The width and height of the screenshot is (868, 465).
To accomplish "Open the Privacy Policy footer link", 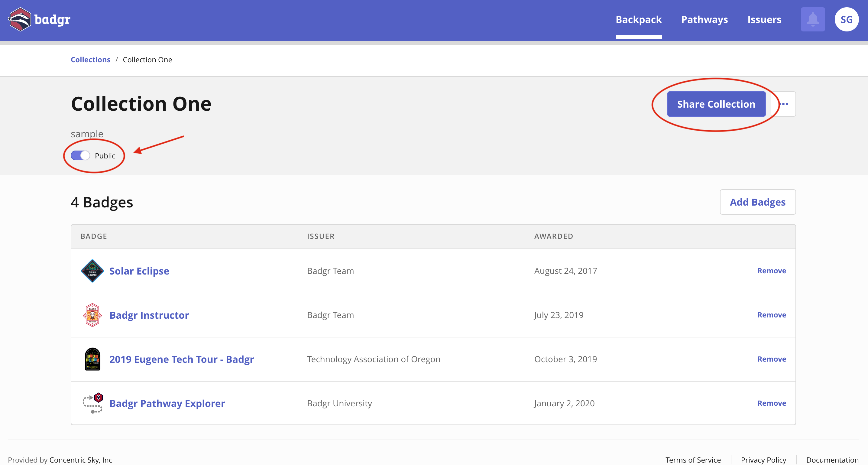I will pyautogui.click(x=763, y=460).
